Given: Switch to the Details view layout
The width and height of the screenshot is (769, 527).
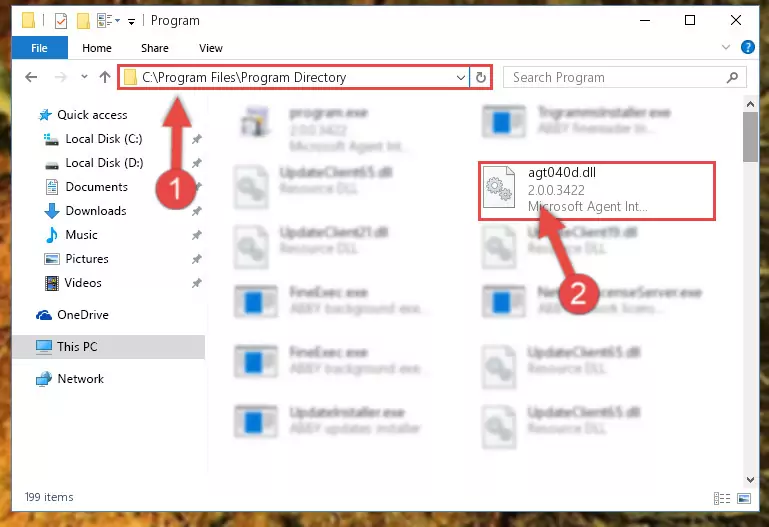Looking at the screenshot, I should (x=721, y=499).
